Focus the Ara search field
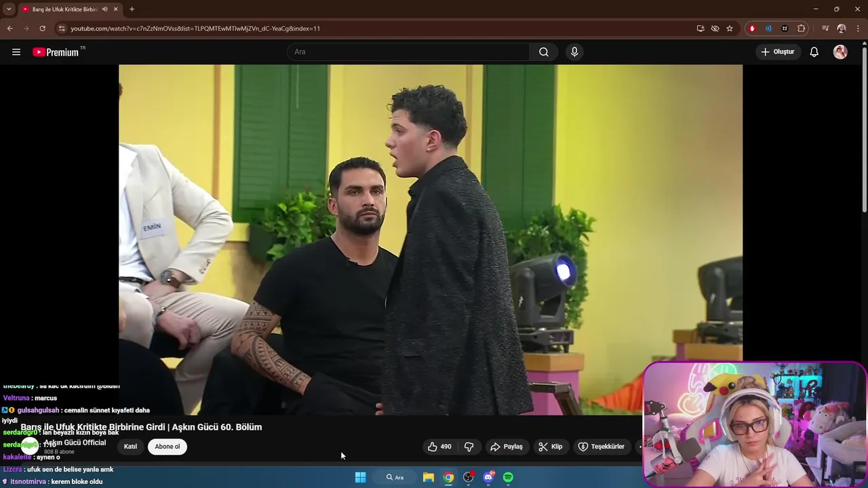The height and width of the screenshot is (488, 868). (409, 52)
